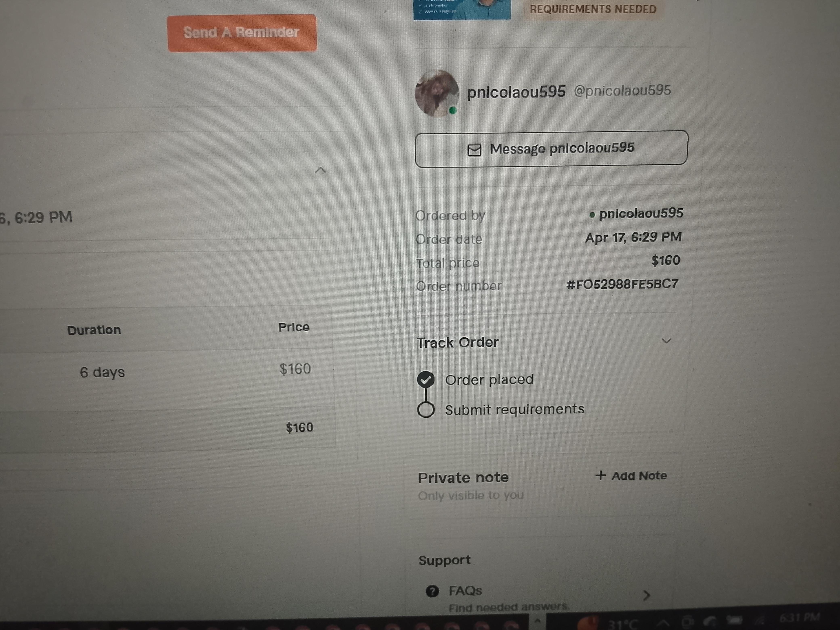Image resolution: width=840 pixels, height=630 pixels.
Task: Collapse the Track Order section chevron
Action: coord(667,341)
